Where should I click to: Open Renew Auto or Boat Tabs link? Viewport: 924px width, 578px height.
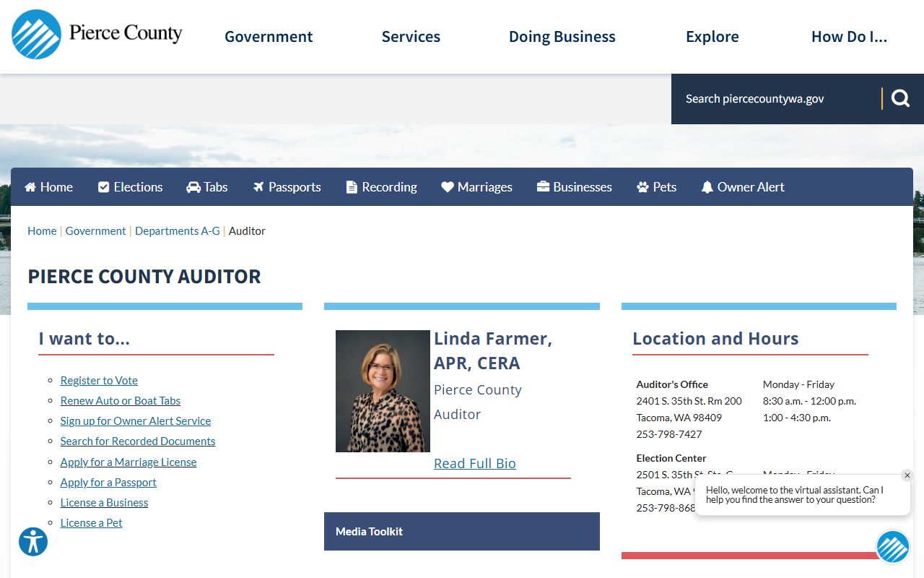coord(121,401)
